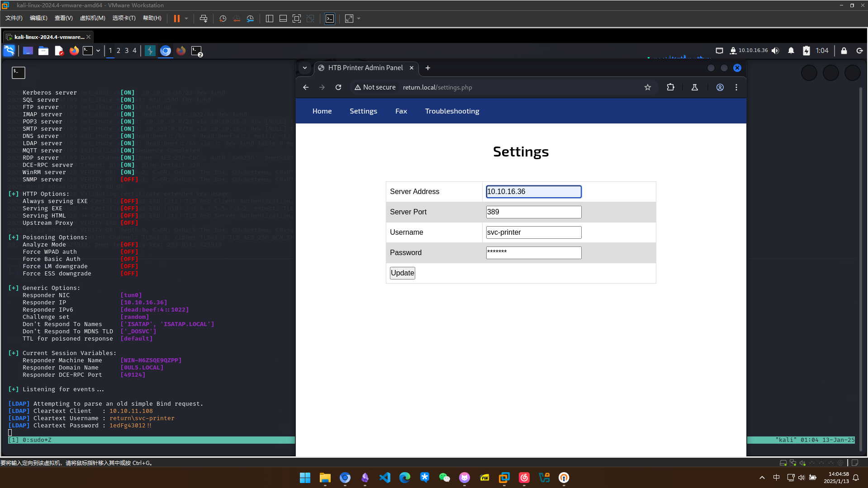Take a VMware snapshot

coord(223,19)
